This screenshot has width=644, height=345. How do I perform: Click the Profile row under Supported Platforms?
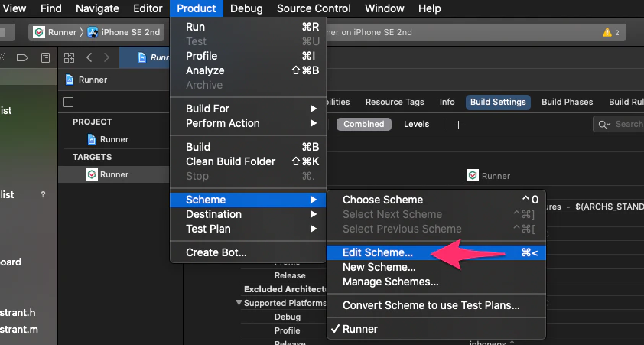(287, 330)
